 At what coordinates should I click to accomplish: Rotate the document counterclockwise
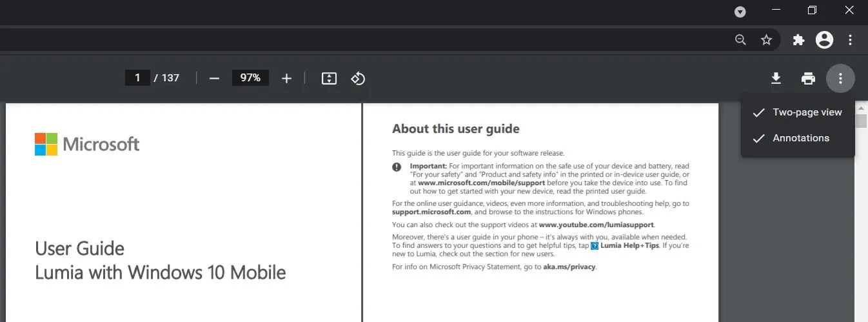pyautogui.click(x=358, y=78)
